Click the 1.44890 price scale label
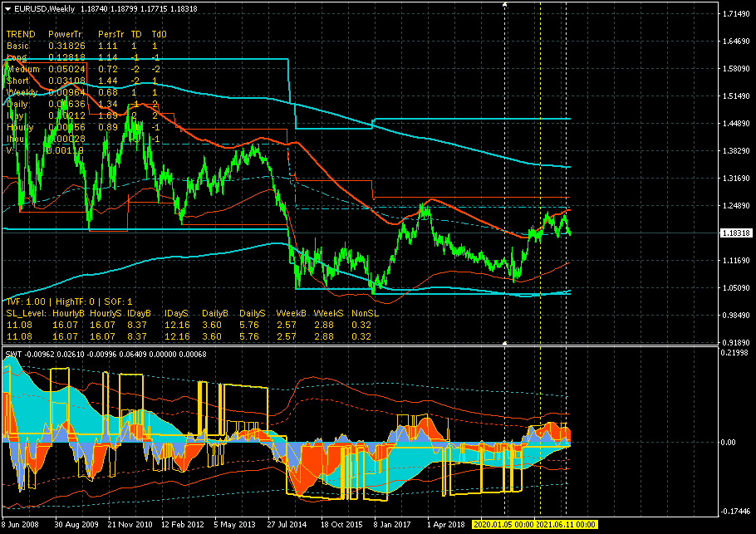The image size is (756, 534). point(736,124)
